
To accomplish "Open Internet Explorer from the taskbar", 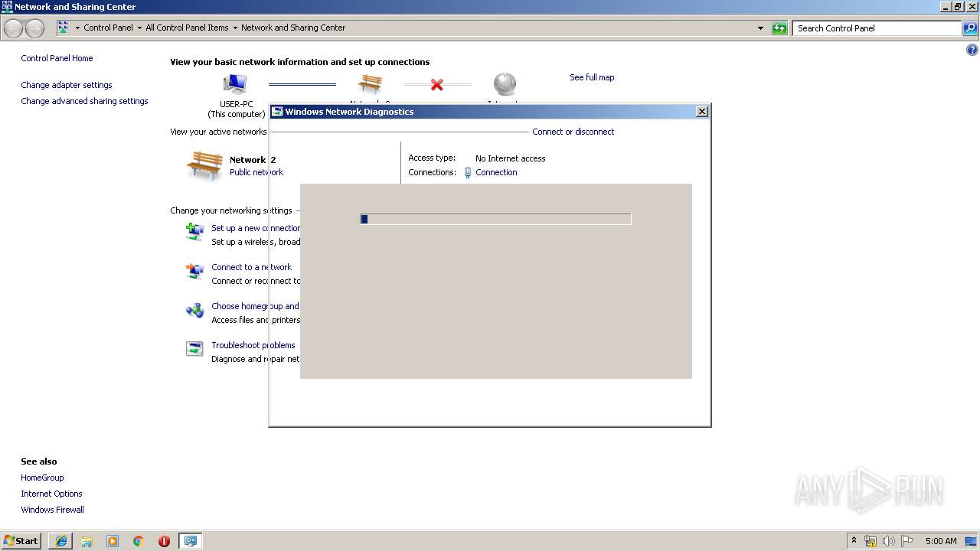I will tap(61, 541).
